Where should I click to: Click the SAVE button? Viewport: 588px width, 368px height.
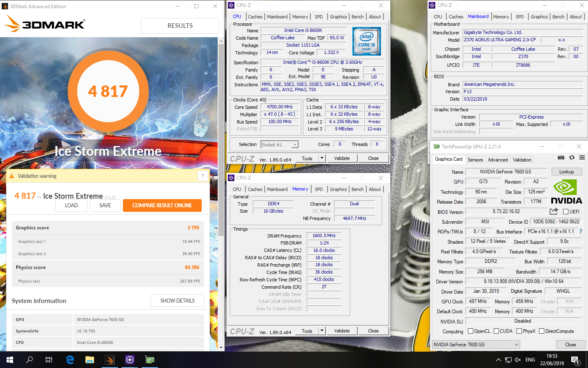pyautogui.click(x=105, y=205)
